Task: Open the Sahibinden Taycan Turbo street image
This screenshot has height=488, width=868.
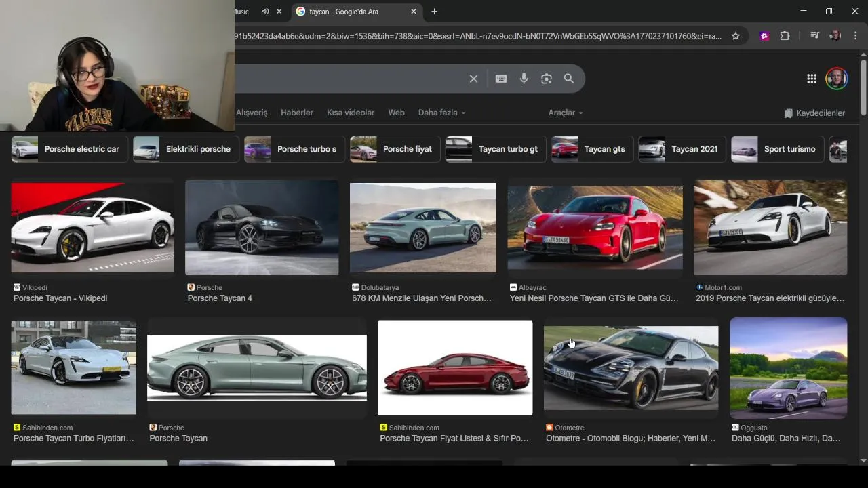Action: 74,367
